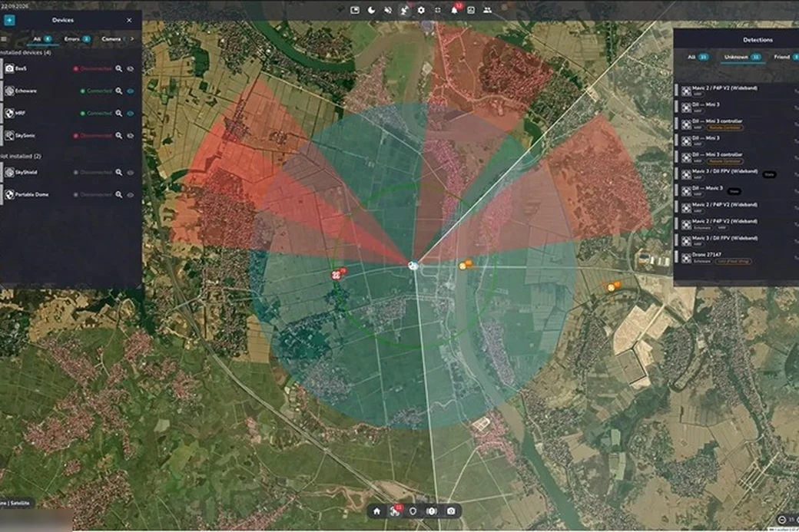Viewport: 799px width, 532px height.
Task: Open the first DJI Mini 3 controller detection
Action: pos(737,124)
